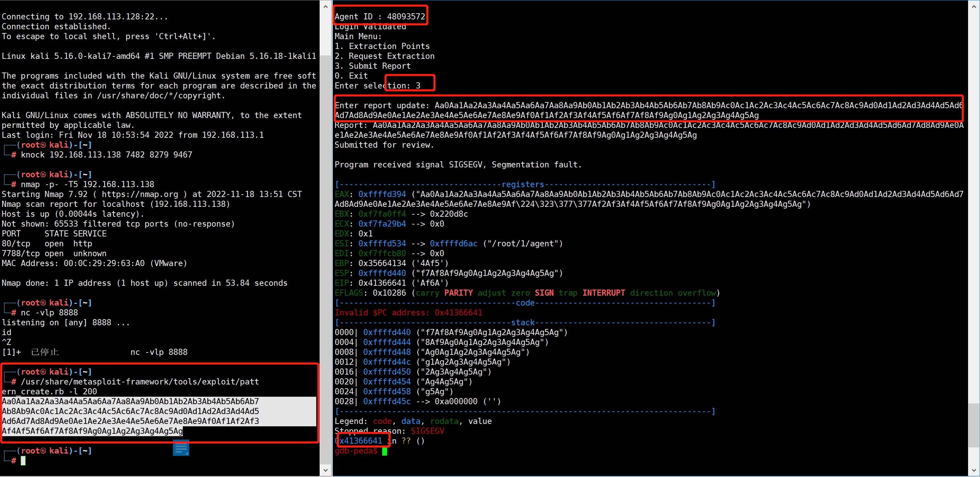This screenshot has height=477, width=980.
Task: Click menu entry 1. Extraction Points
Action: pos(382,46)
